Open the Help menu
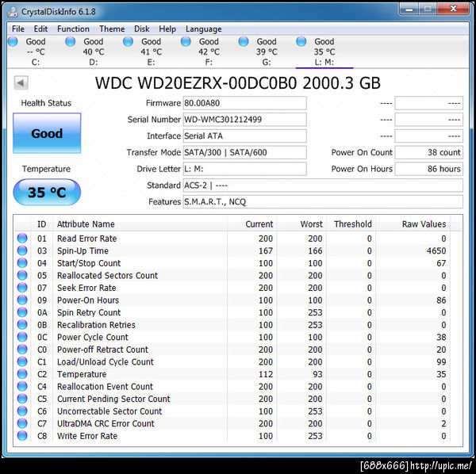Image resolution: width=476 pixels, height=474 pixels. 167,29
